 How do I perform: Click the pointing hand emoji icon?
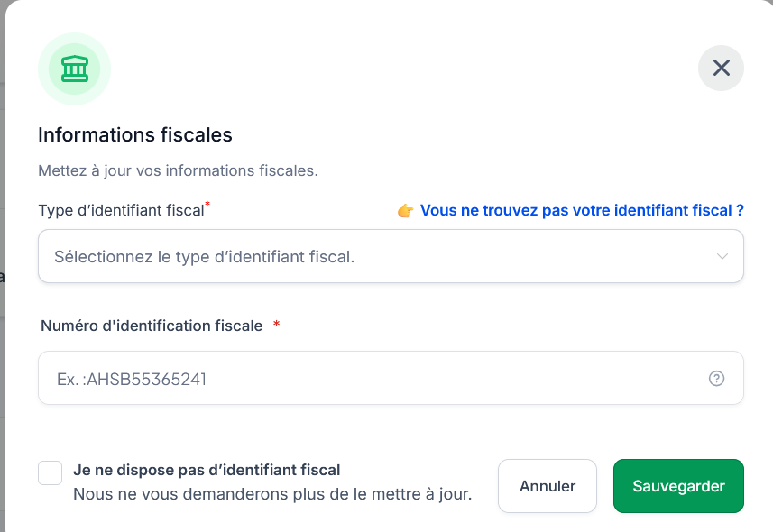click(x=405, y=210)
